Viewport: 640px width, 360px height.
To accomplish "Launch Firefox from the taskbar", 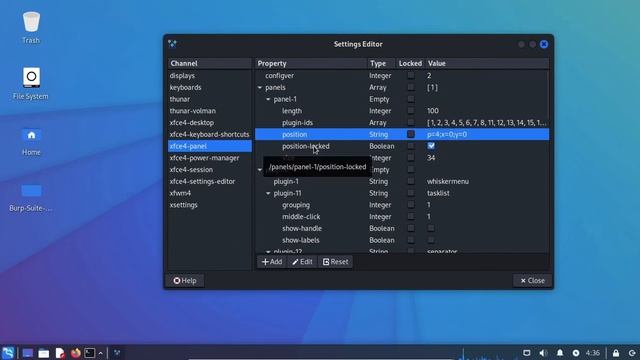I will 76,353.
